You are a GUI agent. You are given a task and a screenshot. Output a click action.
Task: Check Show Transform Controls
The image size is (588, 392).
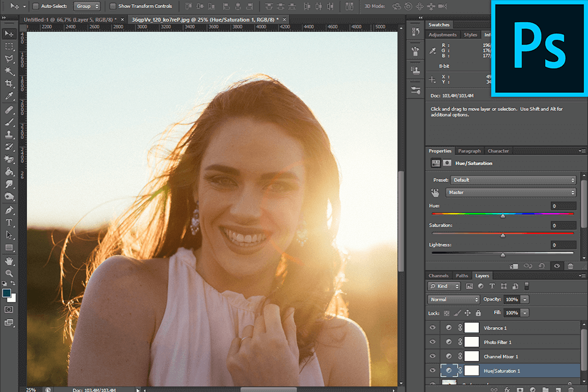coord(113,6)
